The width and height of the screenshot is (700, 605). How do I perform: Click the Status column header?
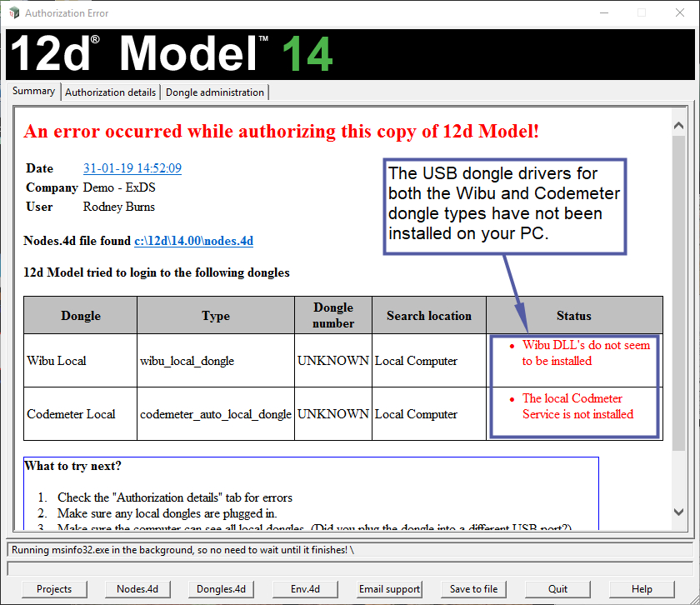pos(574,316)
